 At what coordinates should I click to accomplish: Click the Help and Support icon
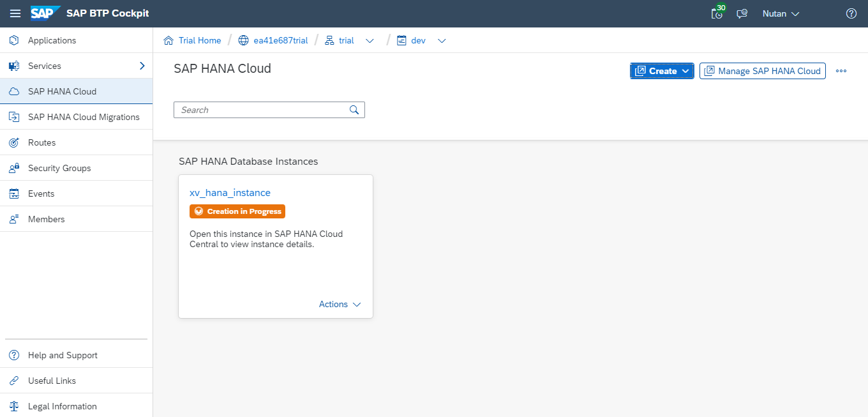(x=14, y=355)
